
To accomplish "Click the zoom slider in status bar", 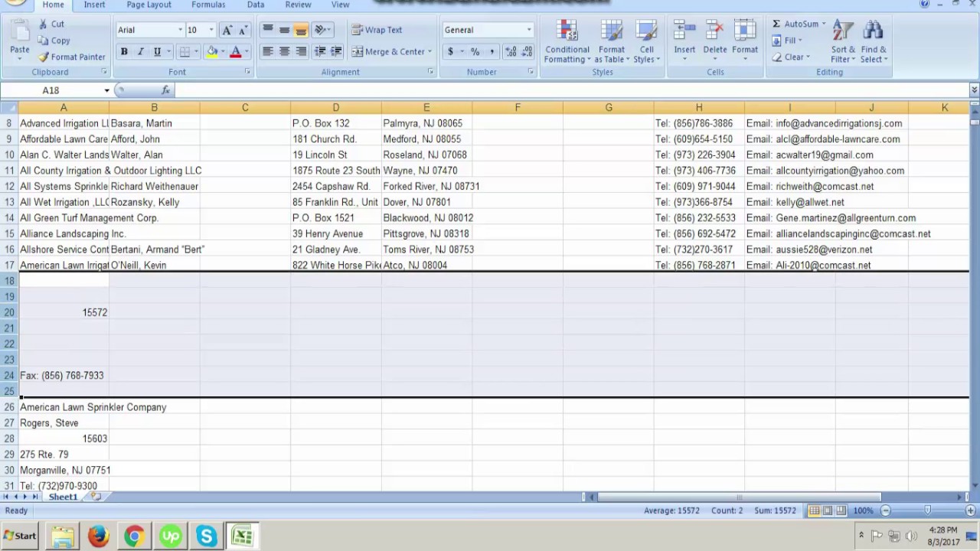I will click(x=927, y=510).
